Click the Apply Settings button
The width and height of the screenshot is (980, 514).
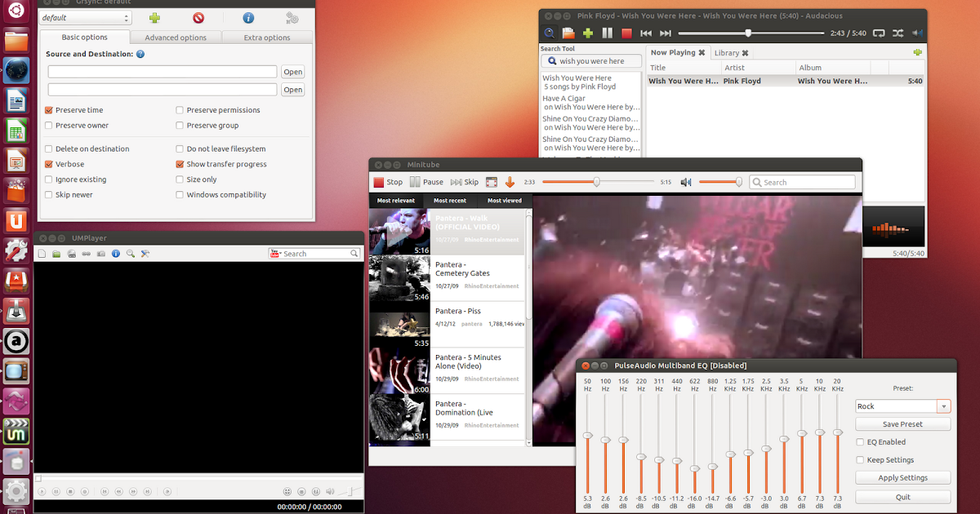pos(902,477)
